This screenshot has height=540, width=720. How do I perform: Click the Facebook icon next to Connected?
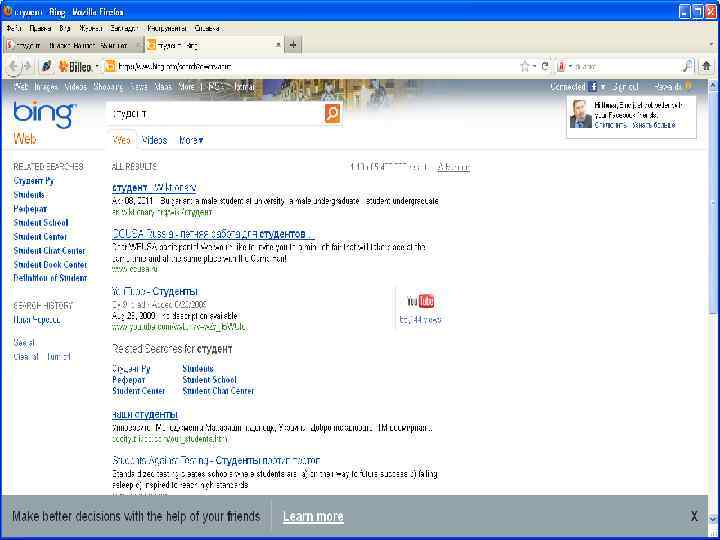(x=593, y=86)
